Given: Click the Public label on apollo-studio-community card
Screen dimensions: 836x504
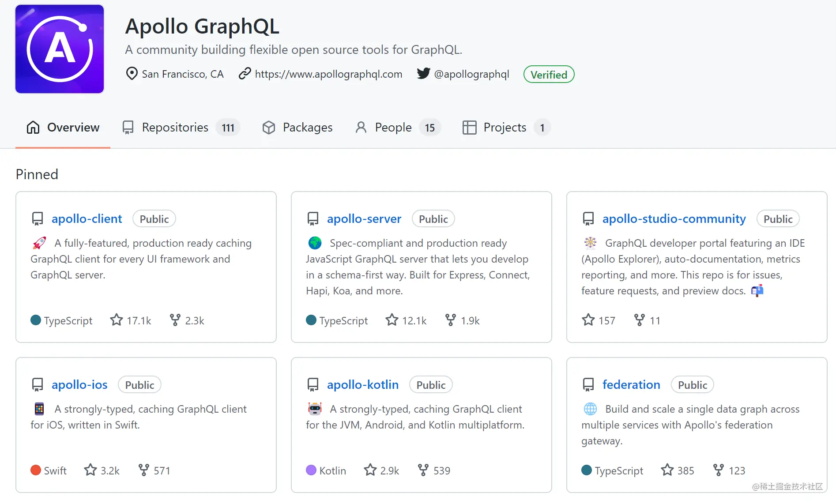Looking at the screenshot, I should (x=778, y=219).
